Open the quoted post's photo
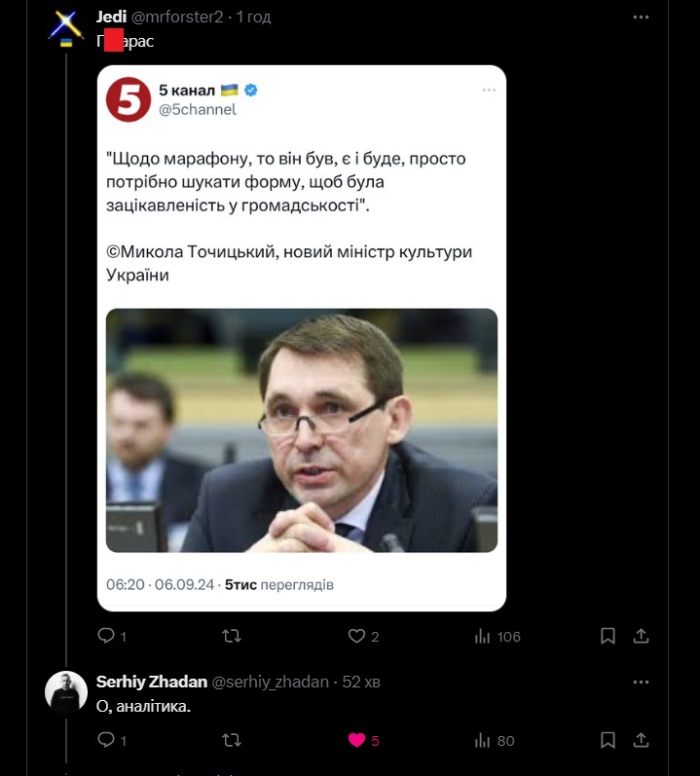 tap(301, 430)
